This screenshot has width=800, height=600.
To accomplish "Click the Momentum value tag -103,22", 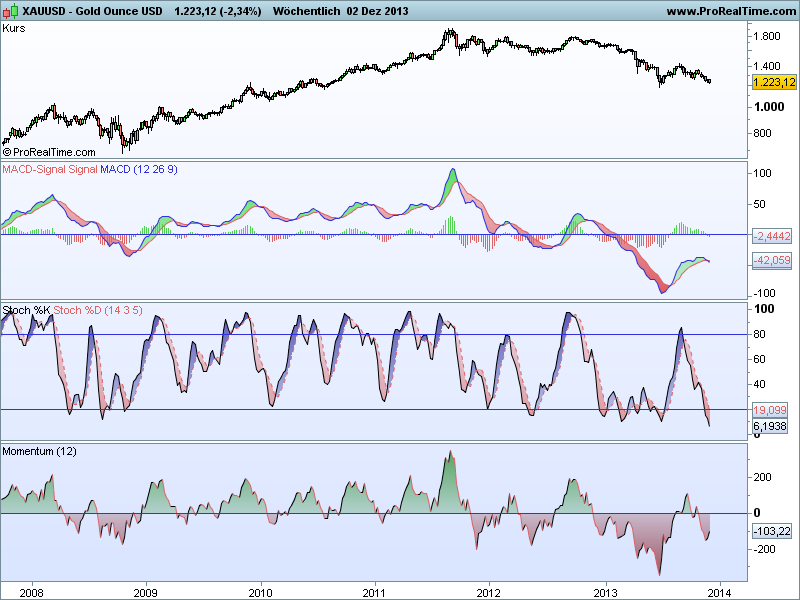I will [772, 531].
